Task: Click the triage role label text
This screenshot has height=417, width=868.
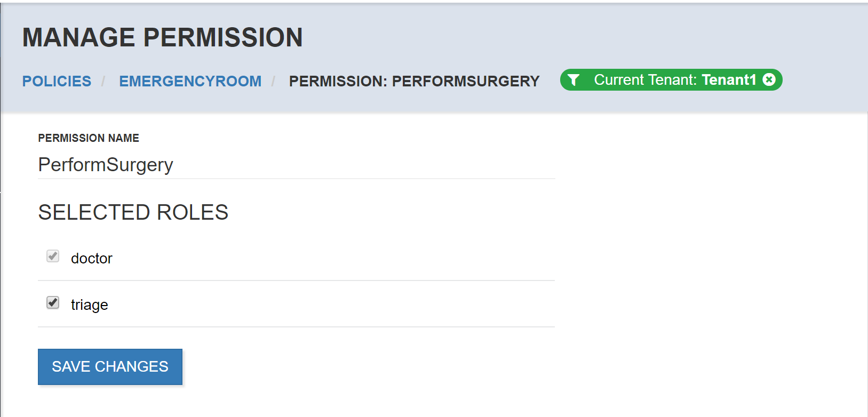Action: tap(90, 304)
